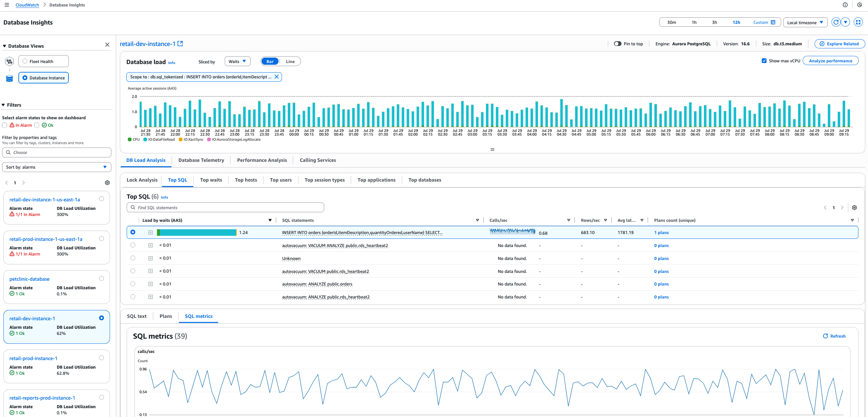Click the dashboard refresh icon
Screen dimensions: 868x417
(836, 22)
